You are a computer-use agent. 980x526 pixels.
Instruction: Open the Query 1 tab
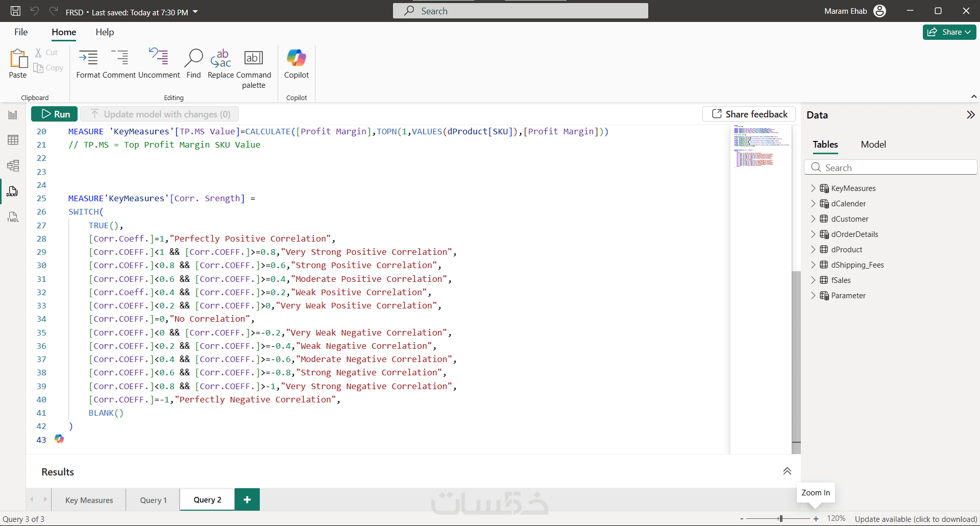[153, 500]
